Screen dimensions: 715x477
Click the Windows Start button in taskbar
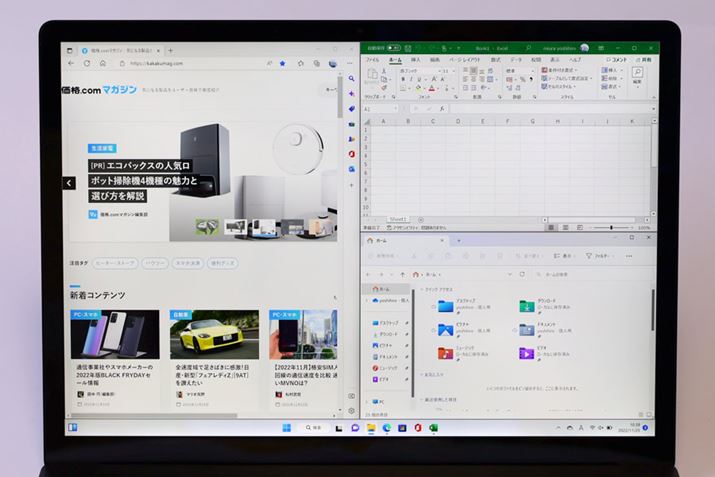coord(285,428)
